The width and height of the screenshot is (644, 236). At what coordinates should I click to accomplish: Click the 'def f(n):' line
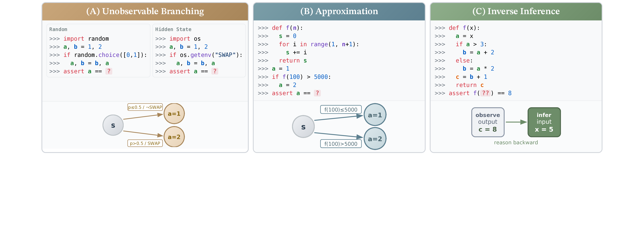click(x=280, y=28)
